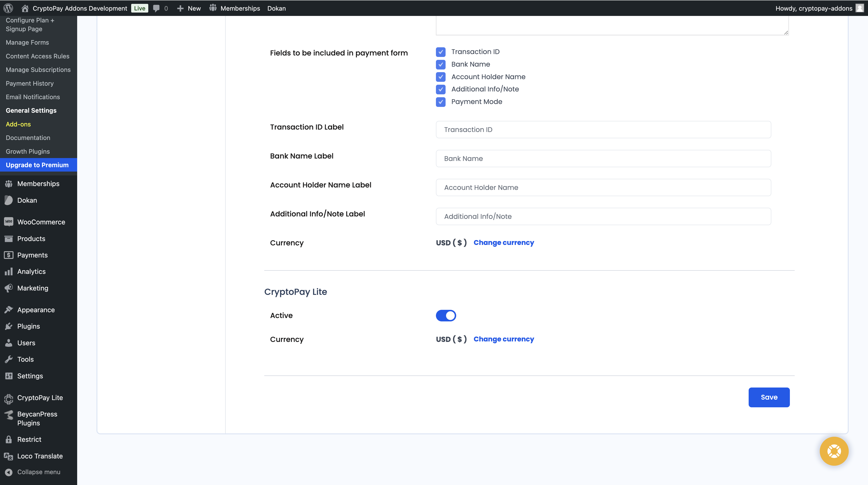This screenshot has height=485, width=868.
Task: Uncheck the Payment Mode checkbox
Action: tap(441, 102)
